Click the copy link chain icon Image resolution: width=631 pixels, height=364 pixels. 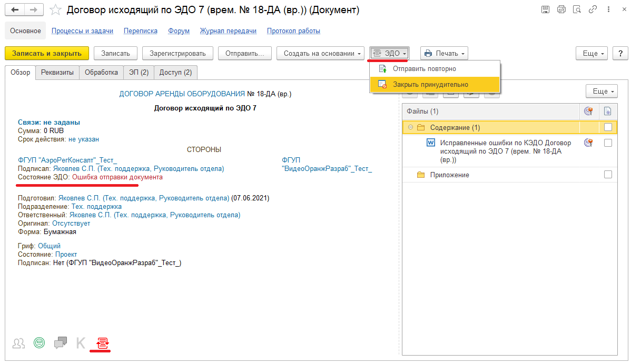click(593, 10)
